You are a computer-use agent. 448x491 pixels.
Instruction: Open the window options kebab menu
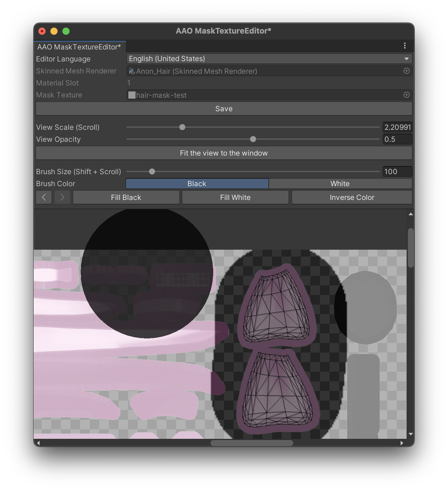pos(405,46)
